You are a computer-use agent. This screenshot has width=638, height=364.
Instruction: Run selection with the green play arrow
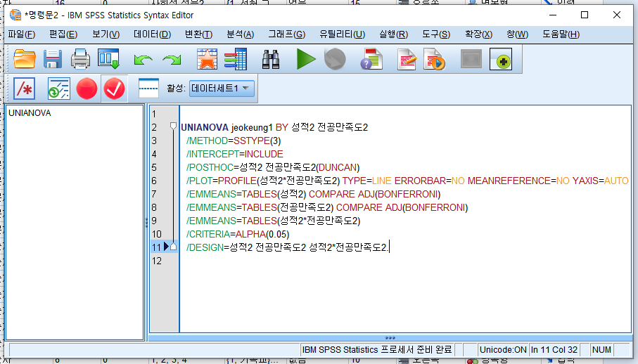[x=306, y=59]
